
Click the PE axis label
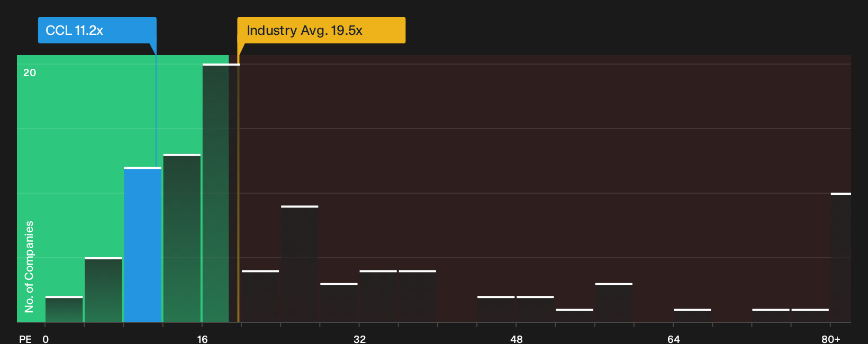coord(25,339)
